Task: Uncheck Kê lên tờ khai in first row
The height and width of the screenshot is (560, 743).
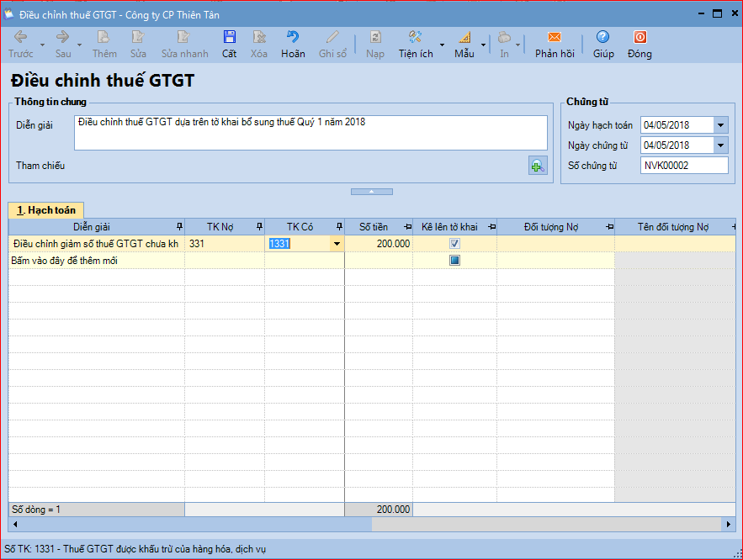Action: [x=454, y=244]
